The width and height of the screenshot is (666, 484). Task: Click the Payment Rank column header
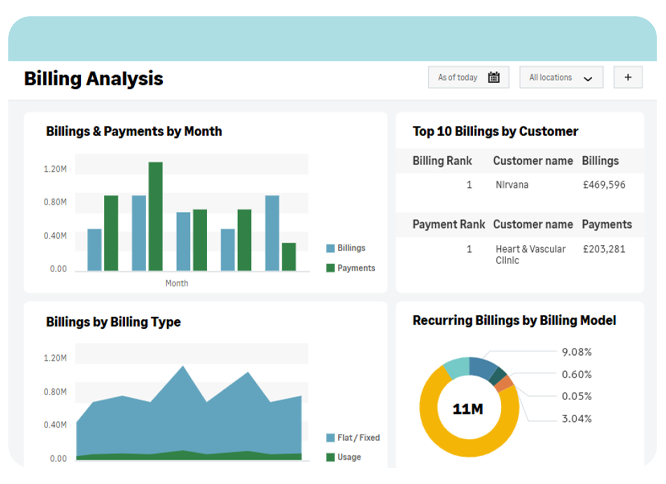pos(449,224)
